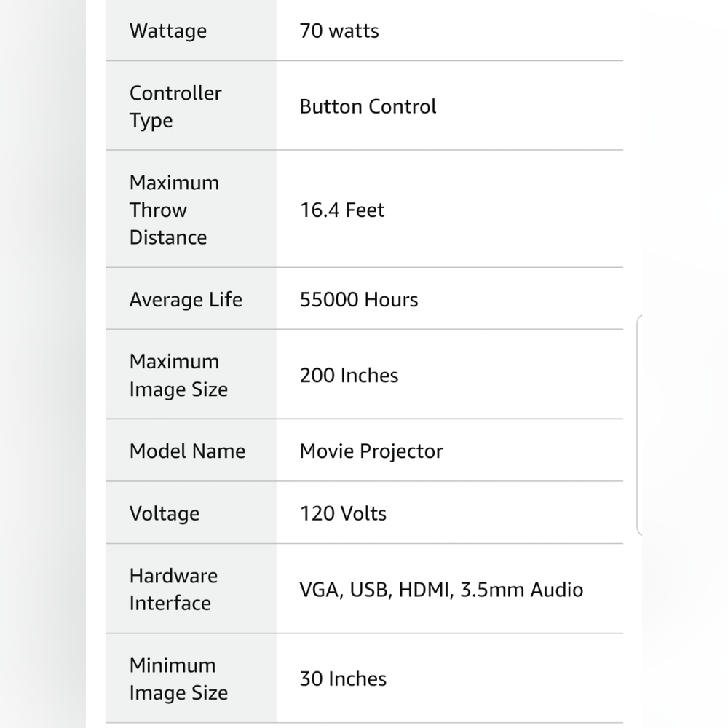Select the 200 Inches value
The image size is (728, 728).
point(349,375)
